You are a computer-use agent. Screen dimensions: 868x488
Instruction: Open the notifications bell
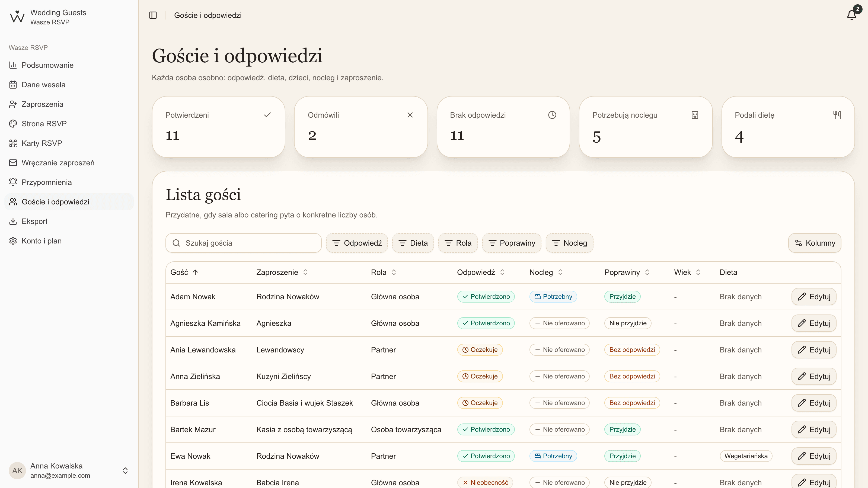[851, 15]
